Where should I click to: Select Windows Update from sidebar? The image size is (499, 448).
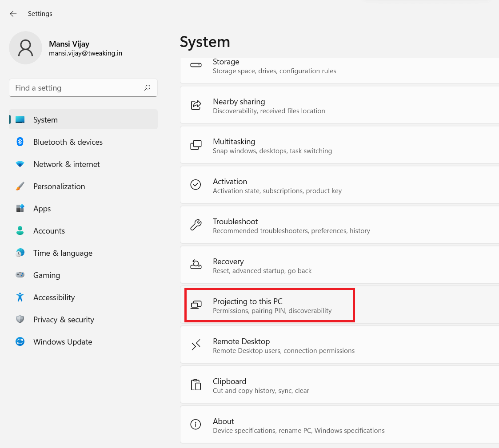click(x=62, y=341)
